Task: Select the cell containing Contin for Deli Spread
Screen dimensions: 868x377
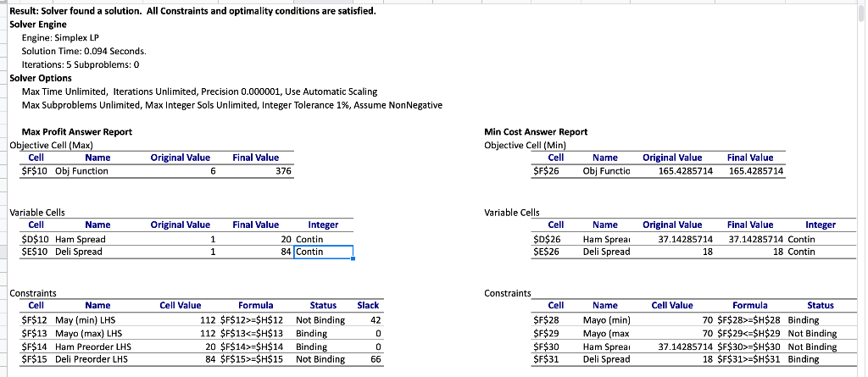Action: 323,252
